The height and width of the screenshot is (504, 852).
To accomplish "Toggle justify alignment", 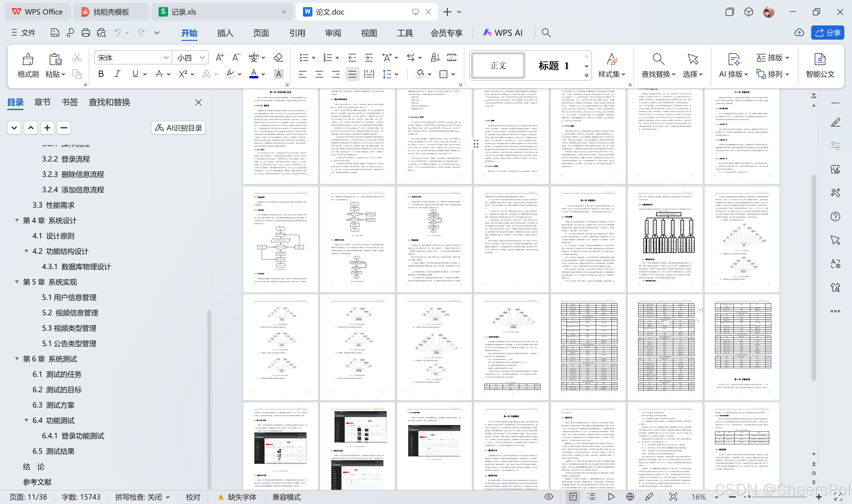I will pos(352,74).
